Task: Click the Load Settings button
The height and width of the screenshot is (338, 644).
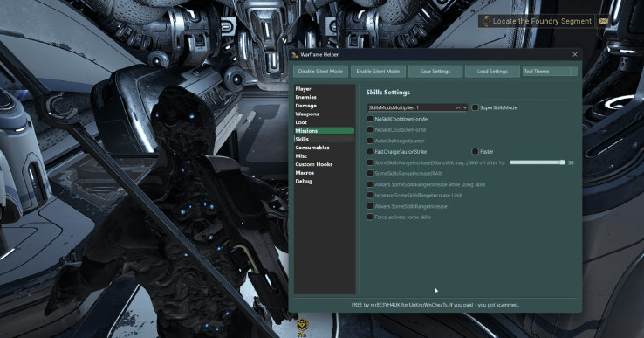Action: 492,71
